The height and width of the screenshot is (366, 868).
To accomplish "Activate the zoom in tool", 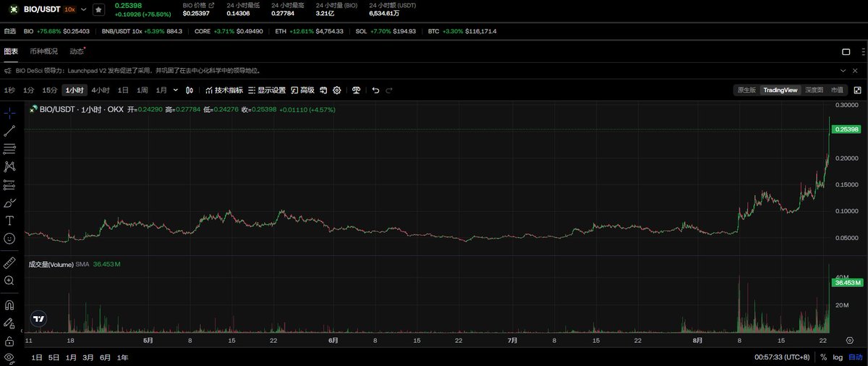I will [9, 280].
